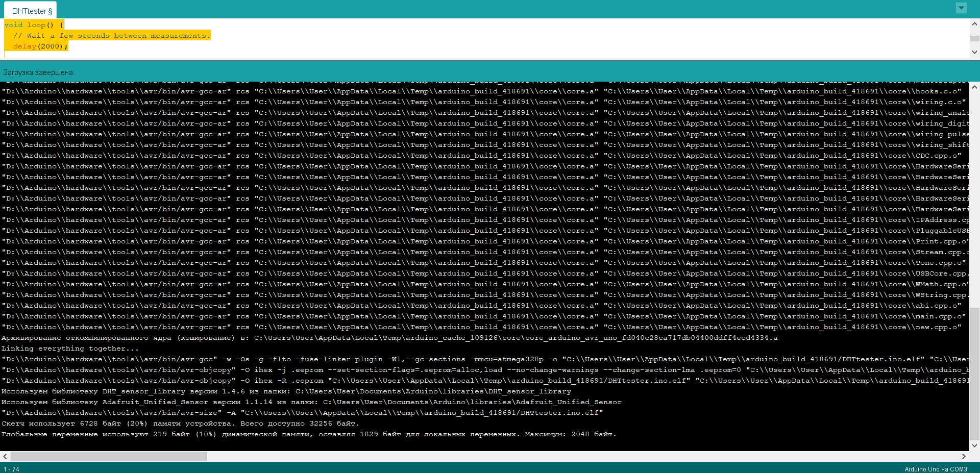Click the avr-objcopy '-R .eeprom' line

point(485,381)
